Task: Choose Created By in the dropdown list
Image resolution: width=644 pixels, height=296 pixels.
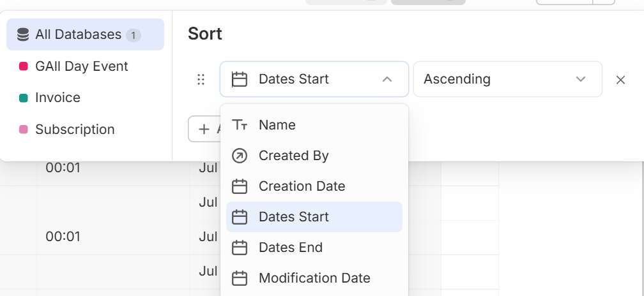Action: 293,156
